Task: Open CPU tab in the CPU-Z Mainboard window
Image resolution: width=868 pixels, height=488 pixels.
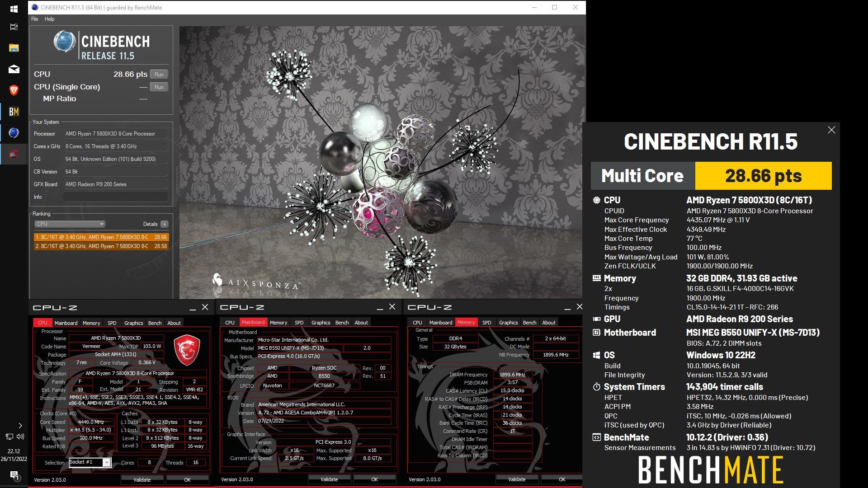Action: pyautogui.click(x=230, y=323)
